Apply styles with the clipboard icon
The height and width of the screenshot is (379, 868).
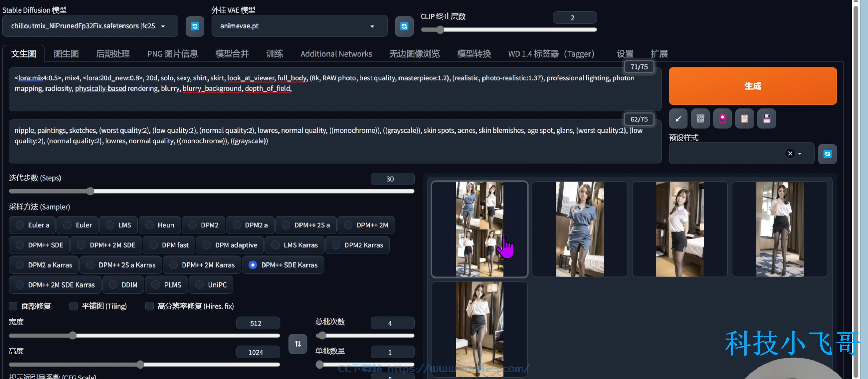pos(744,119)
